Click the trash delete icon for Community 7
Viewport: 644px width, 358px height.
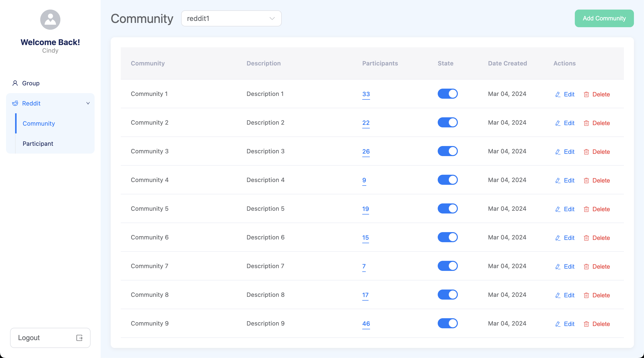[586, 267]
